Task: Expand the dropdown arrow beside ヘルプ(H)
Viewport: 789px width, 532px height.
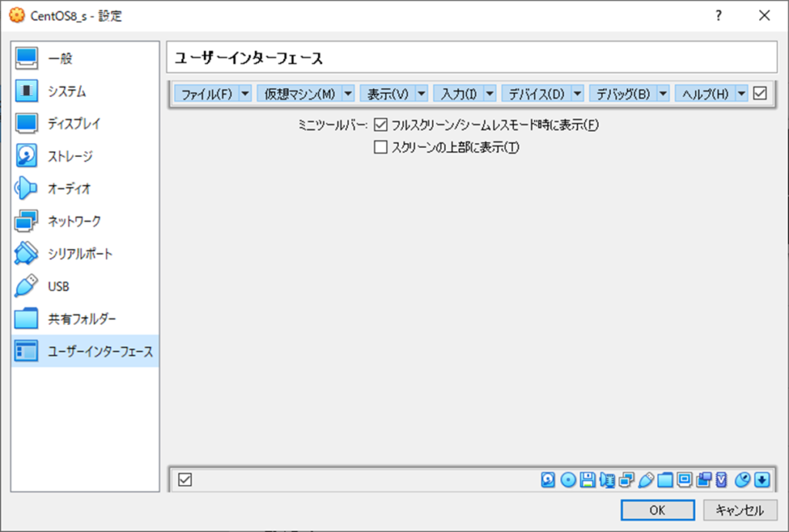Action: tap(741, 93)
